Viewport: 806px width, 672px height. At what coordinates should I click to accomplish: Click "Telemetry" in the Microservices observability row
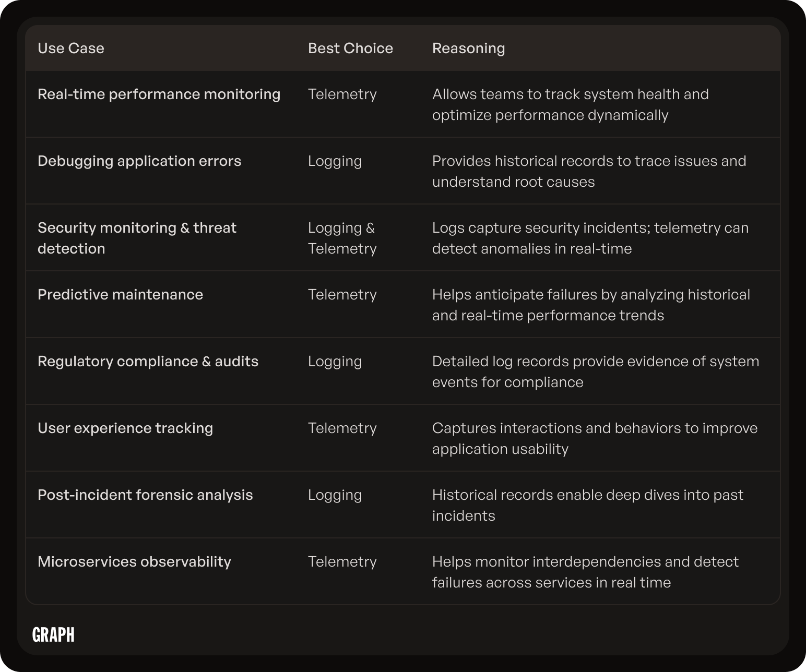(342, 562)
